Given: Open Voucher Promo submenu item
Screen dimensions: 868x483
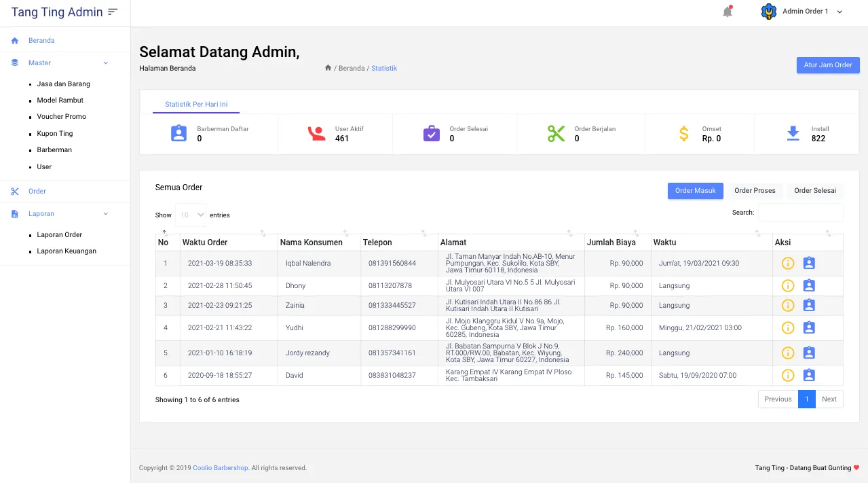Looking at the screenshot, I should tap(61, 117).
